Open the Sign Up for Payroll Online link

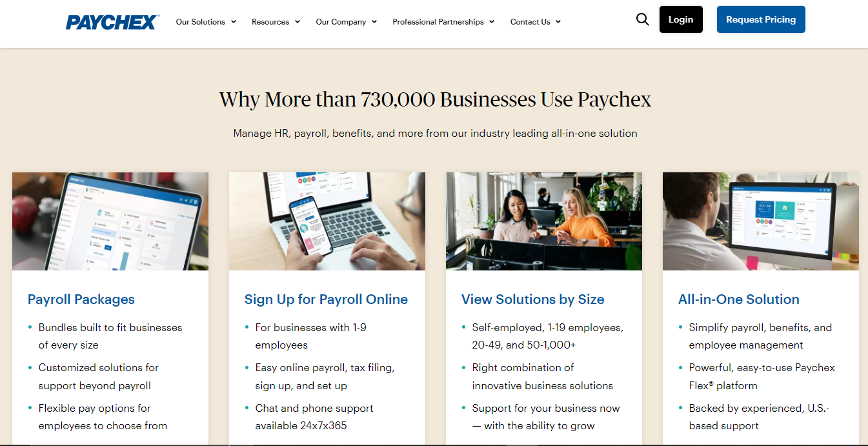tap(326, 299)
